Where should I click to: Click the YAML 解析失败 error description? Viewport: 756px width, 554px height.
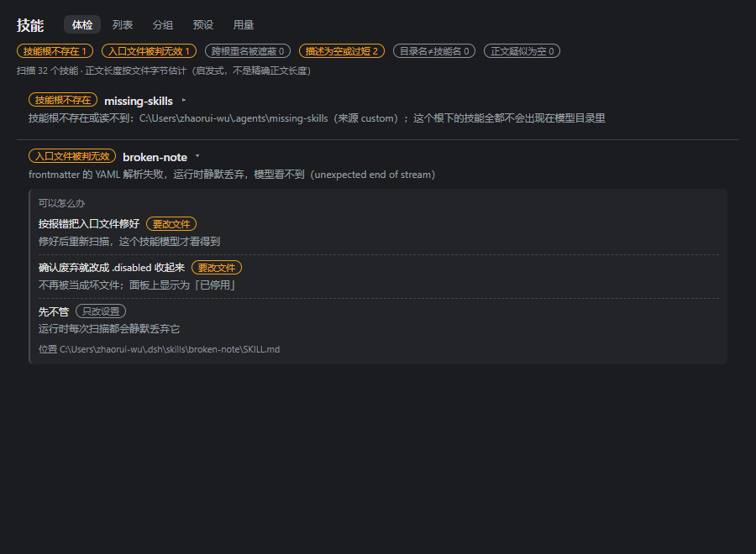pyautogui.click(x=232, y=175)
